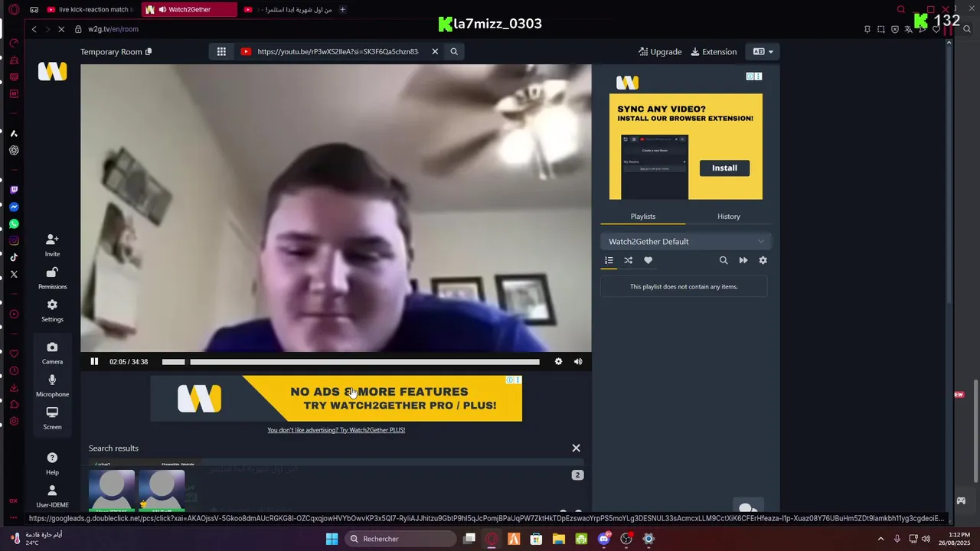Open the YouTube source selector
980x551 pixels.
click(246, 51)
